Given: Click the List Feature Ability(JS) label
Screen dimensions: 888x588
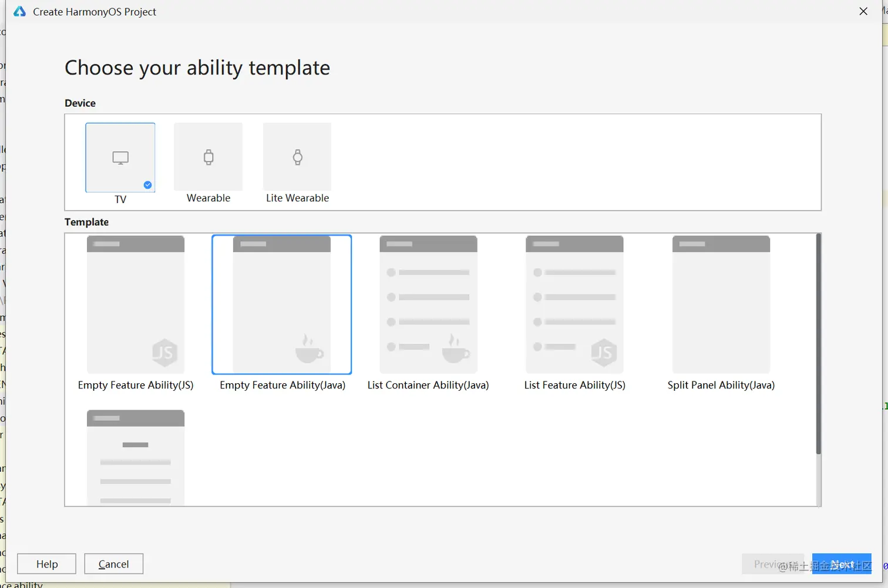Looking at the screenshot, I should click(x=575, y=385).
